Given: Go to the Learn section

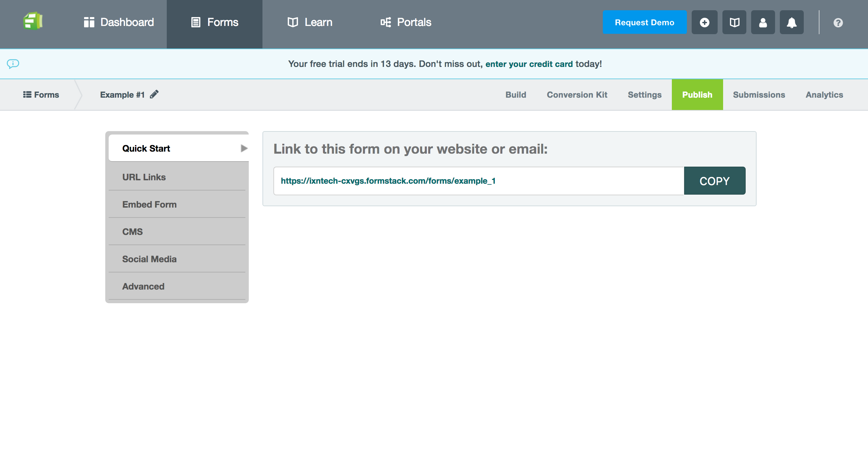Looking at the screenshot, I should click(x=310, y=23).
